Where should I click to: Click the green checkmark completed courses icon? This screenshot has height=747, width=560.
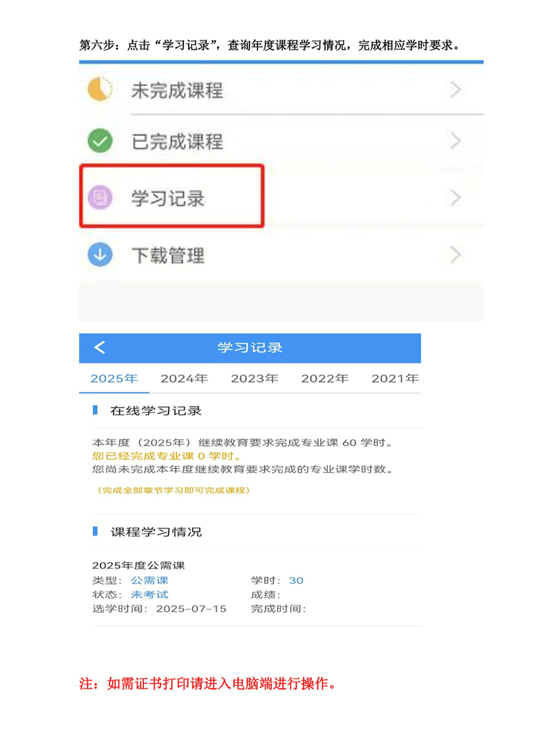(100, 141)
